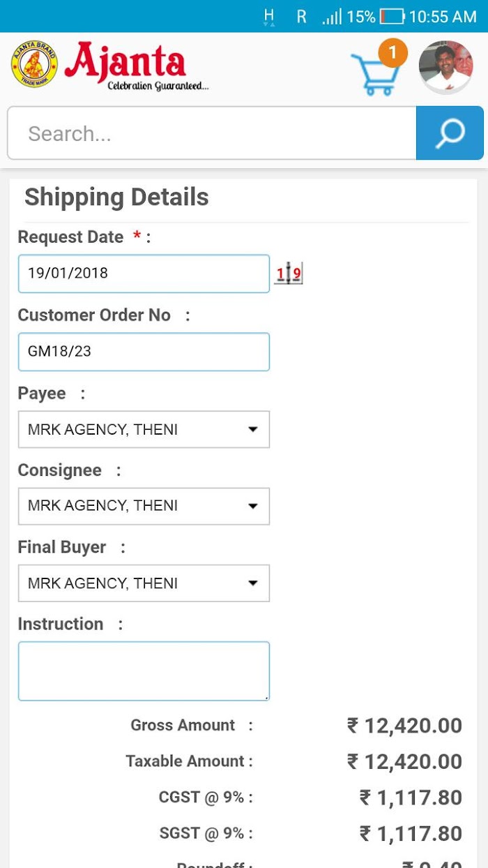Click inside the Instruction text area

tap(144, 671)
